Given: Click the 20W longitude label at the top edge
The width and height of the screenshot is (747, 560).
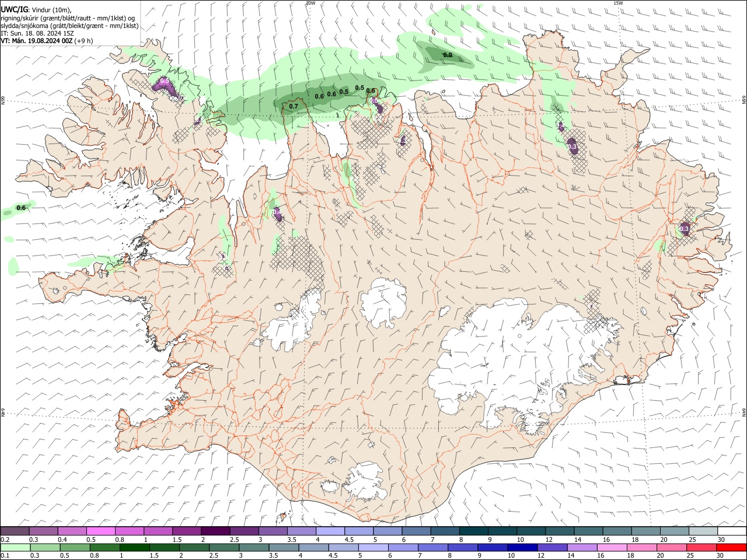Looking at the screenshot, I should pyautogui.click(x=310, y=3).
